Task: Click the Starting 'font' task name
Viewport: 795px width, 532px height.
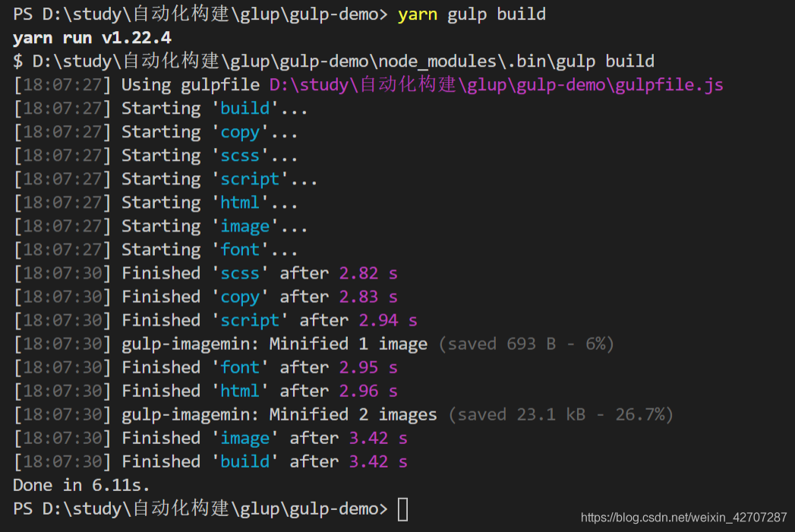Action: (240, 250)
